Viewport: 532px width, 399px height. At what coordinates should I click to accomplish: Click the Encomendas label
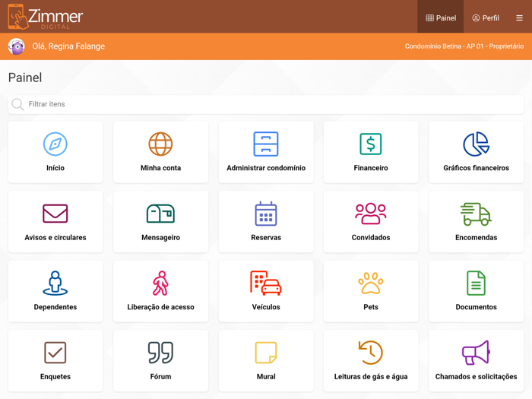(476, 237)
